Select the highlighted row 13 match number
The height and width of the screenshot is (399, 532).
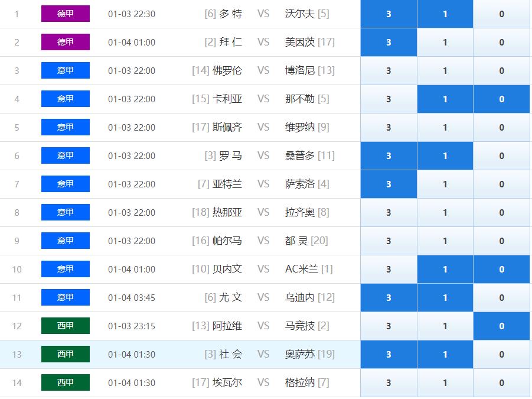pyautogui.click(x=17, y=355)
